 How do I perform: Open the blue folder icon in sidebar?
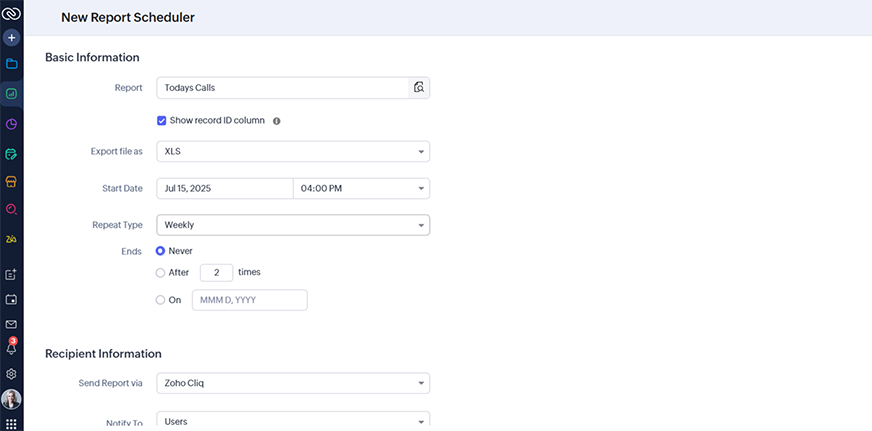[11, 63]
